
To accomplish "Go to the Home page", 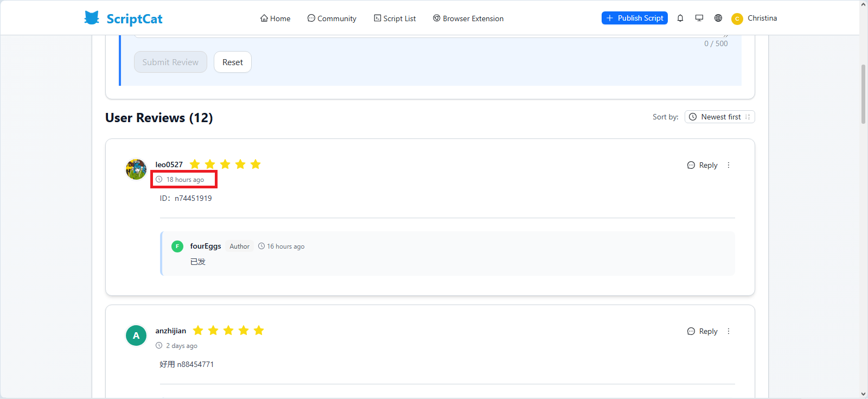I will pyautogui.click(x=275, y=18).
